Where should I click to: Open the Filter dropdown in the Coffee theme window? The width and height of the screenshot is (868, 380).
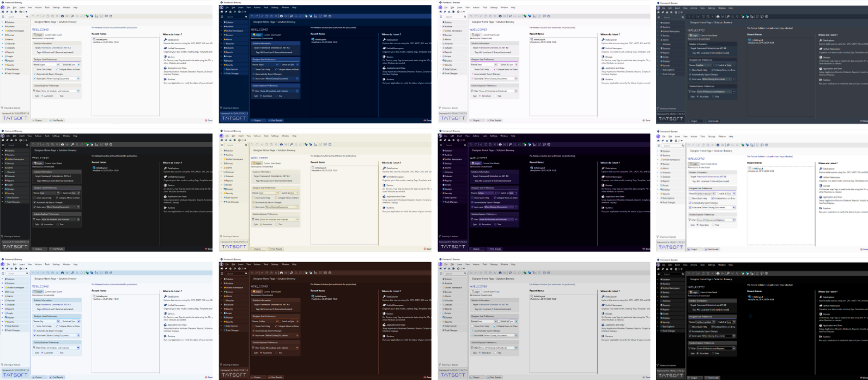pyautogui.click(x=277, y=347)
